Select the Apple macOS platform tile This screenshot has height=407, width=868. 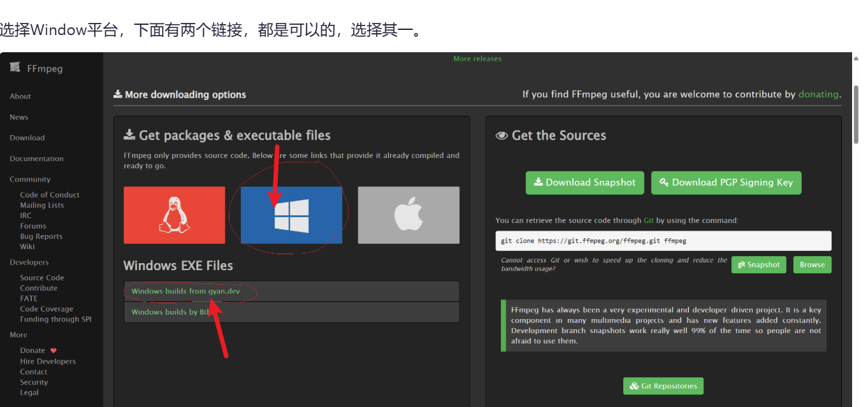click(409, 215)
